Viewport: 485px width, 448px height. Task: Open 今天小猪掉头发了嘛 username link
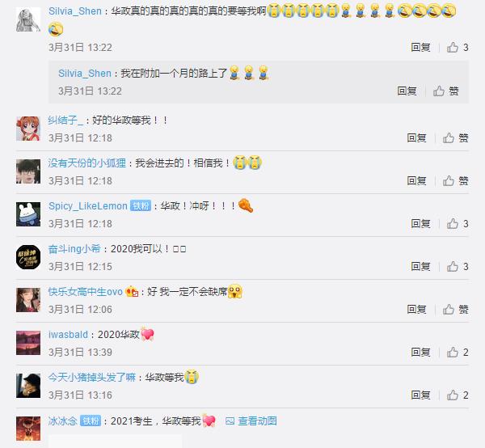click(92, 378)
